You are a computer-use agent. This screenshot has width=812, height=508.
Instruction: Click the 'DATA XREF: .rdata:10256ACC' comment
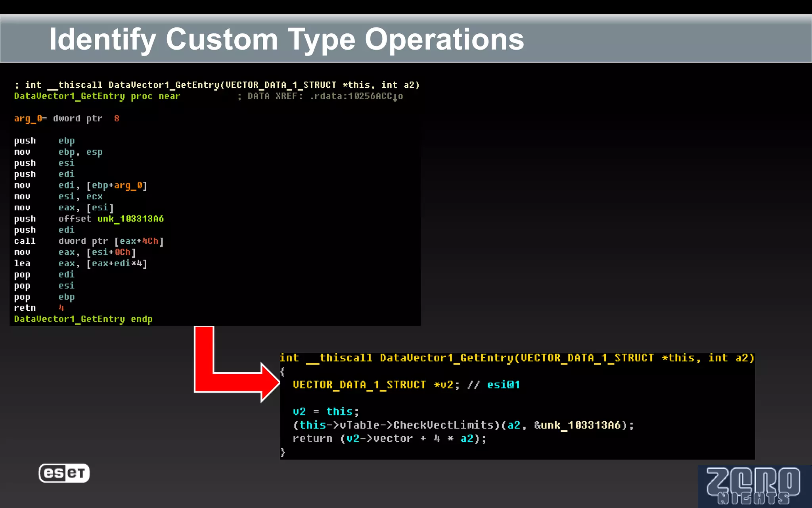(x=320, y=96)
